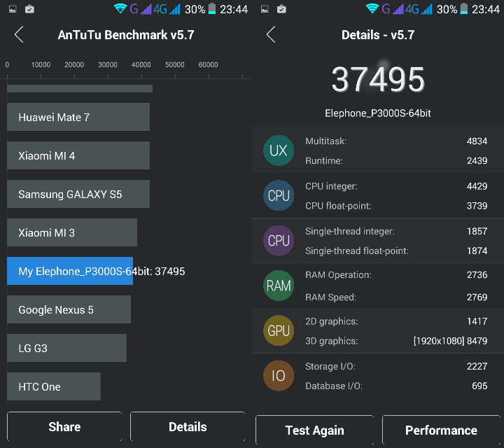
Task: Tap the 60000 axis label on chart
Action: pyautogui.click(x=209, y=65)
